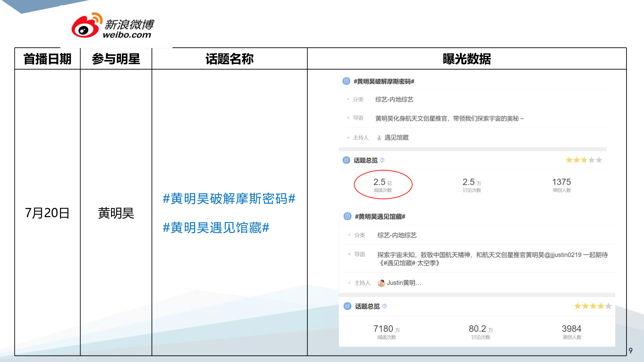Image resolution: width=644 pixels, height=362 pixels.
Task: Click the second 话题总览 chart icon
Action: click(x=347, y=306)
